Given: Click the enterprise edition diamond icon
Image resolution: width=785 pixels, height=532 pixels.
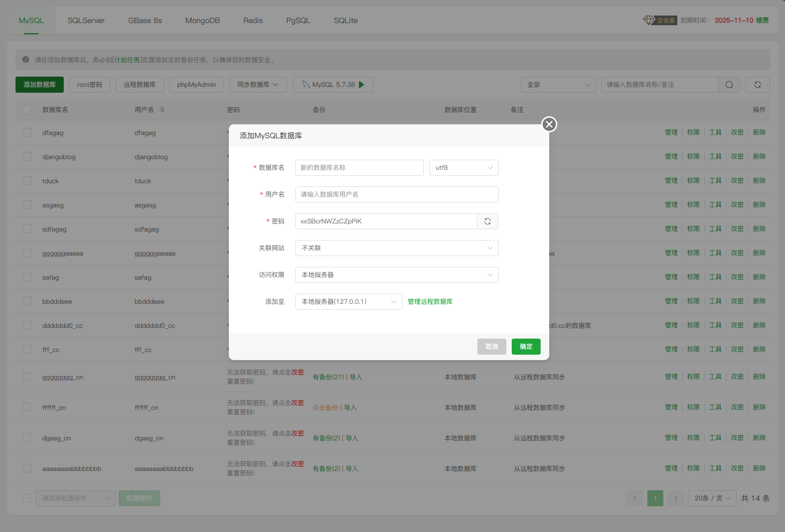Looking at the screenshot, I should click(x=648, y=20).
